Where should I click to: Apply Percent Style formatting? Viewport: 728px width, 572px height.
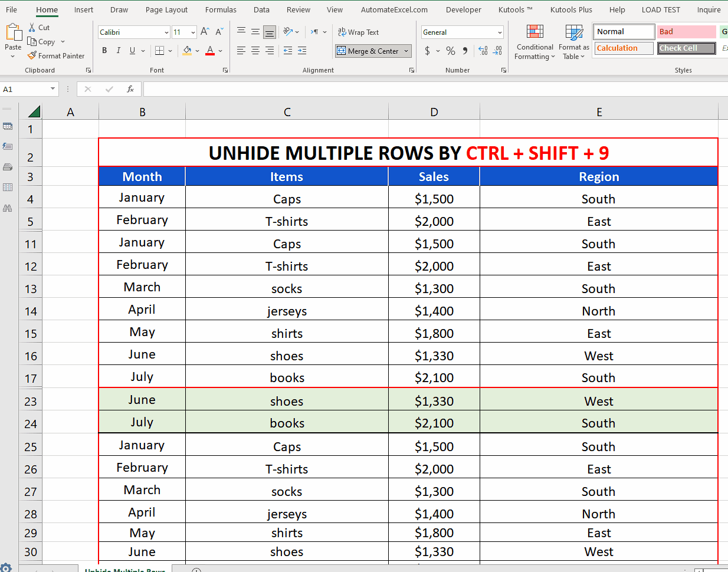point(450,51)
